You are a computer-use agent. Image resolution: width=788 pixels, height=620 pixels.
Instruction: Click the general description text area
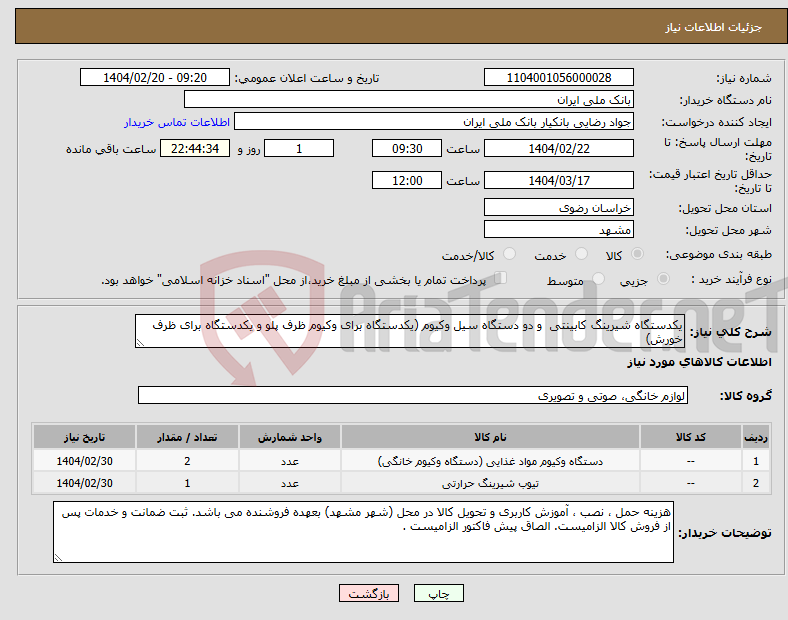pos(410,331)
